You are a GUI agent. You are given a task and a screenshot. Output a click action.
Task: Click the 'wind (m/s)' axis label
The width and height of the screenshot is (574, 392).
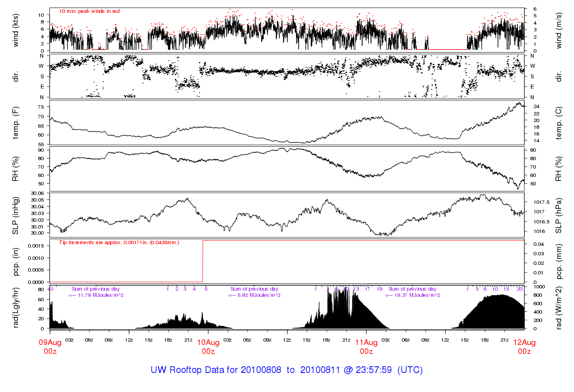tap(558, 30)
